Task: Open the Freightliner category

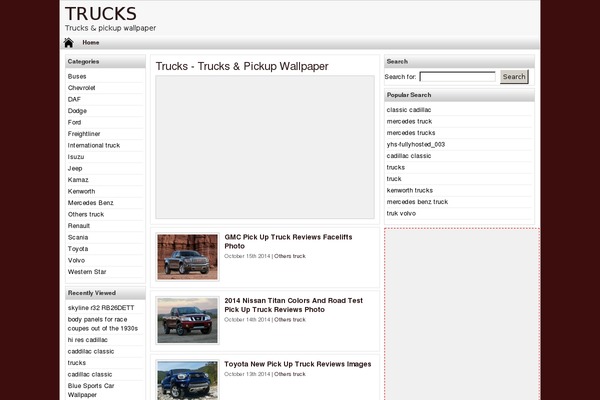Action: point(84,134)
